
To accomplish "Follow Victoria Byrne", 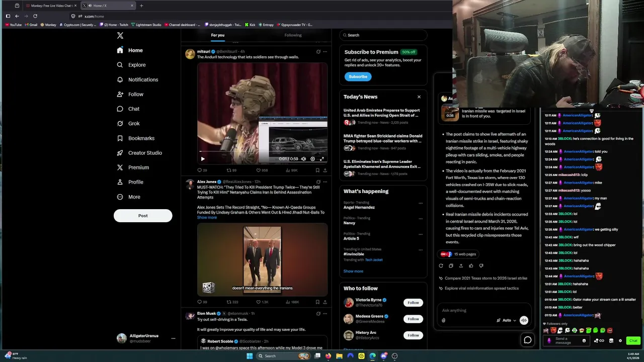I will click(413, 303).
